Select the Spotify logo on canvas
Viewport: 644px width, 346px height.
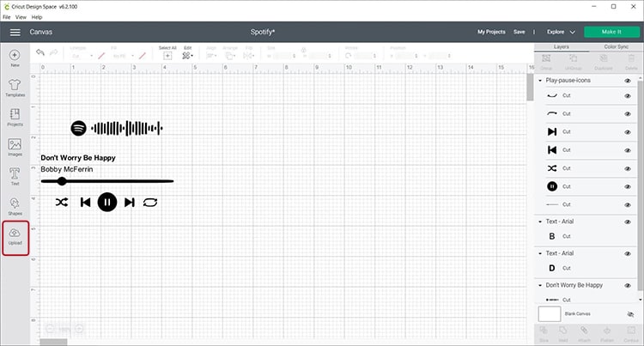click(78, 128)
